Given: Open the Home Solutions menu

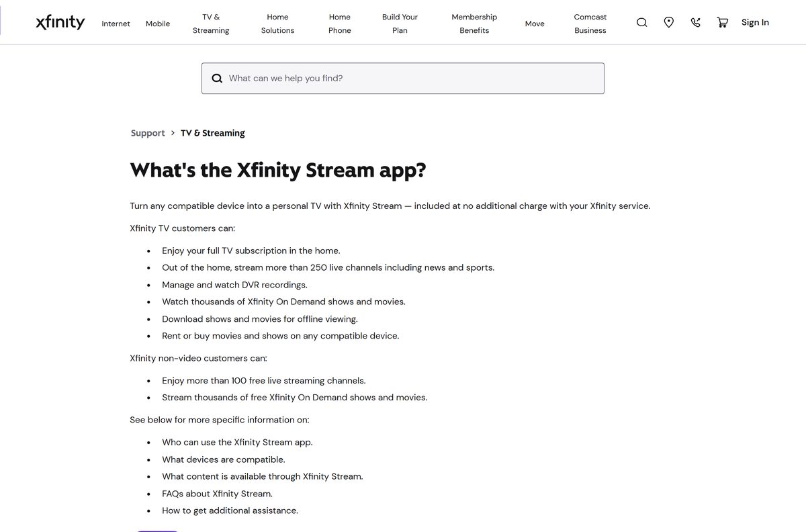Looking at the screenshot, I should pos(277,24).
